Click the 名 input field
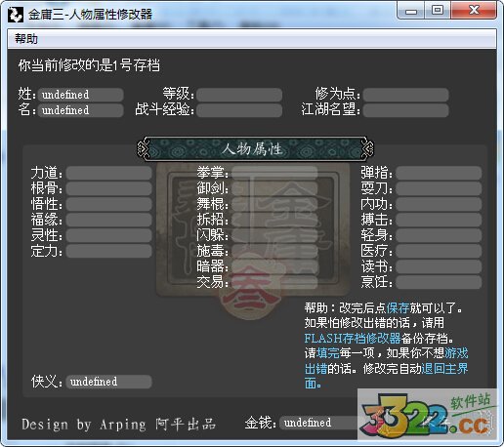The width and height of the screenshot is (504, 447). [81, 110]
